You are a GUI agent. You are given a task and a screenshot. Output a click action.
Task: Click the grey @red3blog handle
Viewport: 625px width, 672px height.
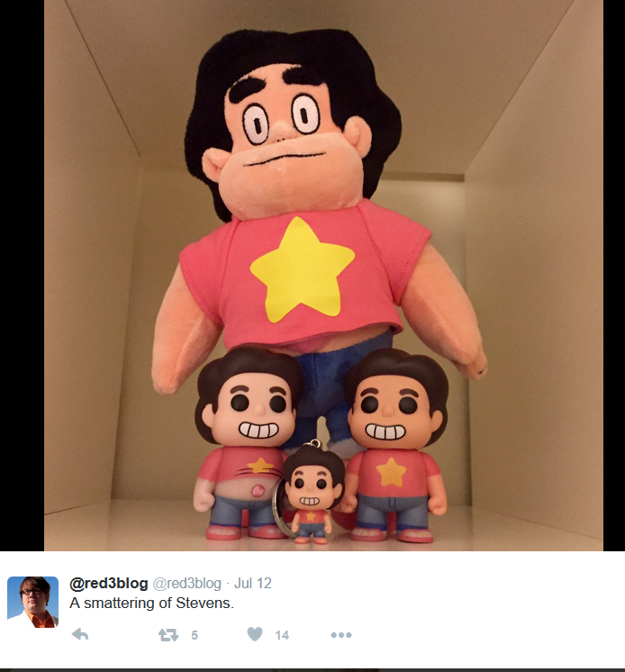(x=186, y=584)
